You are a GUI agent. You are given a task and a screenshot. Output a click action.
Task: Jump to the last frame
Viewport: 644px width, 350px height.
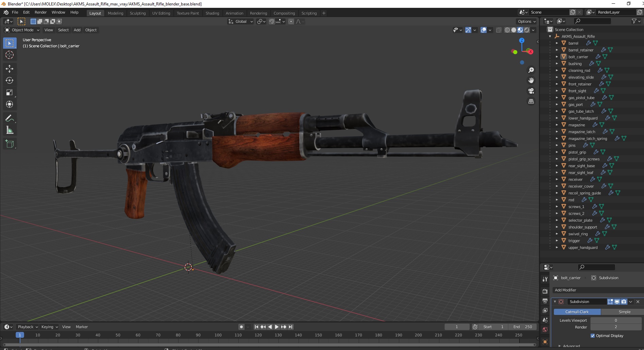click(x=290, y=327)
